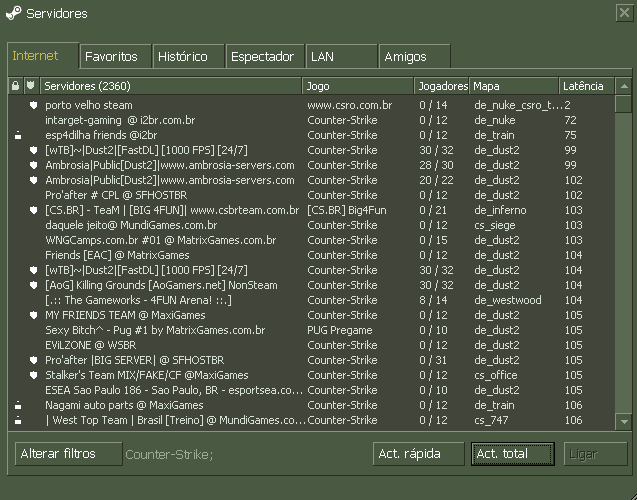Click scrollbar down arrow
This screenshot has height=500, width=637.
[x=624, y=422]
